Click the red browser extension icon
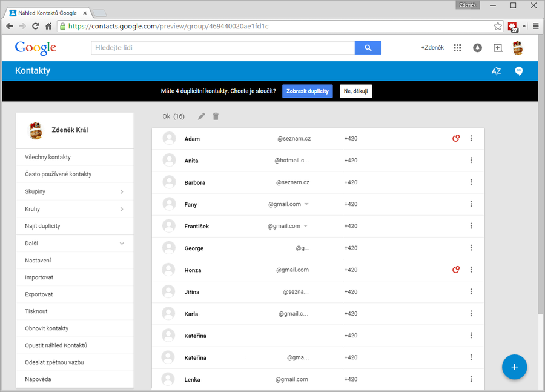 (513, 27)
